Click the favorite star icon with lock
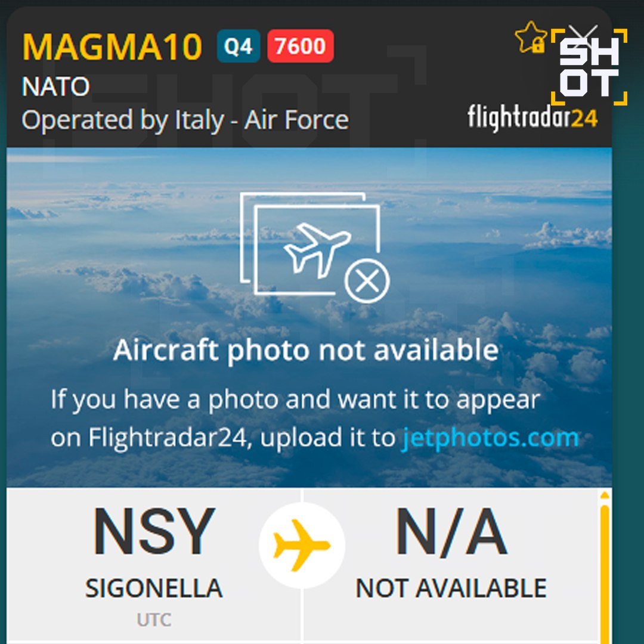This screenshot has width=644, height=644. 531,37
